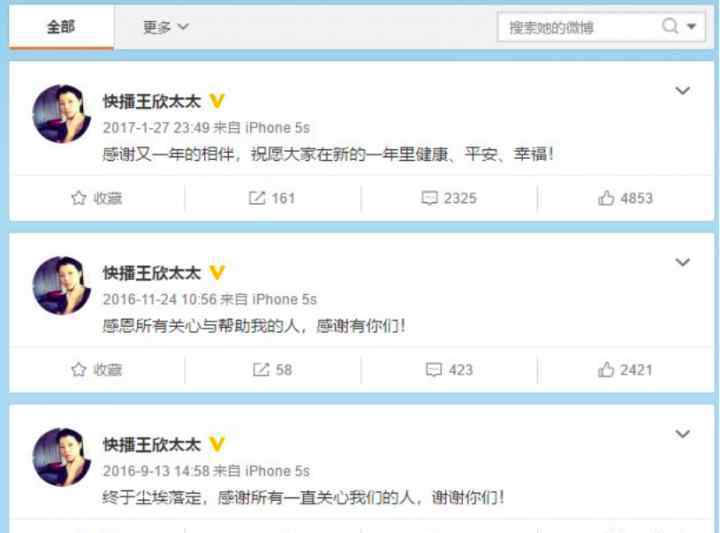Open the search options dropdown arrow
Image resolution: width=720 pixels, height=533 pixels.
[692, 27]
